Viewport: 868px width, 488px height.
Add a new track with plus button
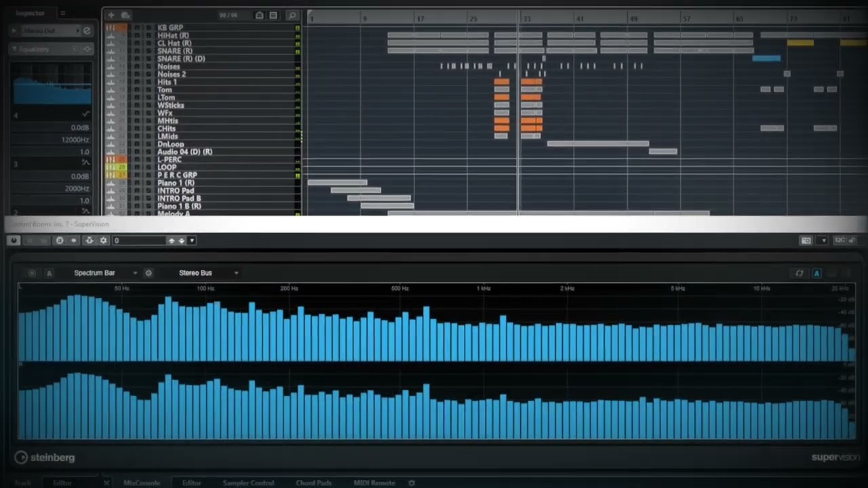coord(111,15)
